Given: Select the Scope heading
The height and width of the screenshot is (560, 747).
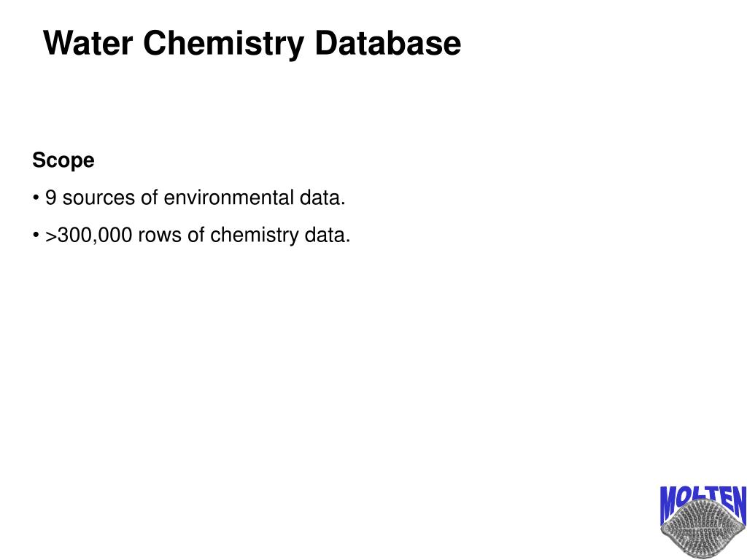Looking at the screenshot, I should [x=63, y=160].
